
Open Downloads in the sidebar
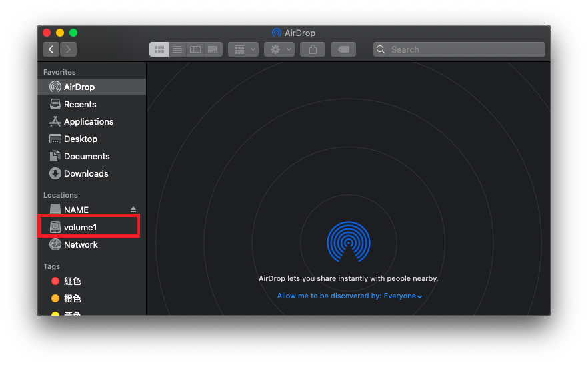[x=91, y=173]
